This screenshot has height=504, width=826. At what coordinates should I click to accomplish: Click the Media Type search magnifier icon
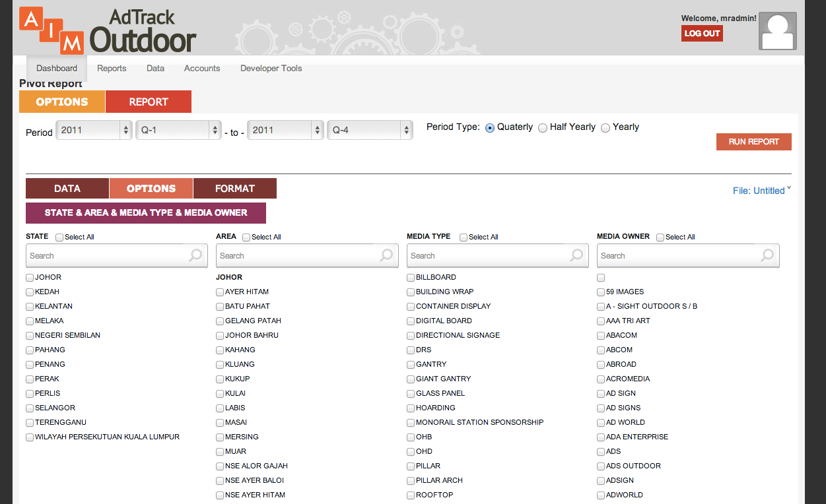click(576, 255)
